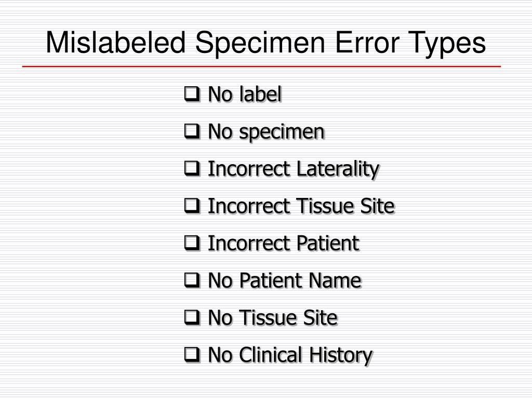Screen dimensions: 532x399
Task: Select the Incorrect Patient checkbox
Action: [x=192, y=243]
